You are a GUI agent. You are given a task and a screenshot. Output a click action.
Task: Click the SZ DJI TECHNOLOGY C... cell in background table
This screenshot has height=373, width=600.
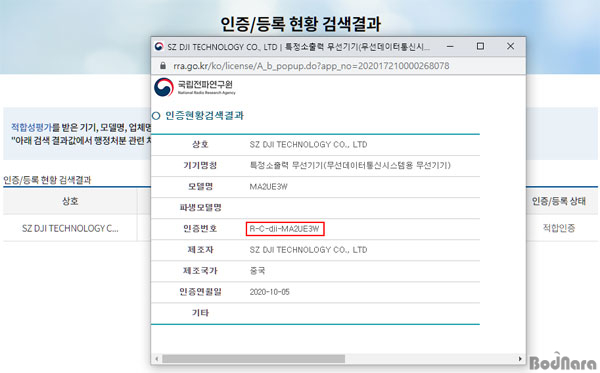[70, 228]
